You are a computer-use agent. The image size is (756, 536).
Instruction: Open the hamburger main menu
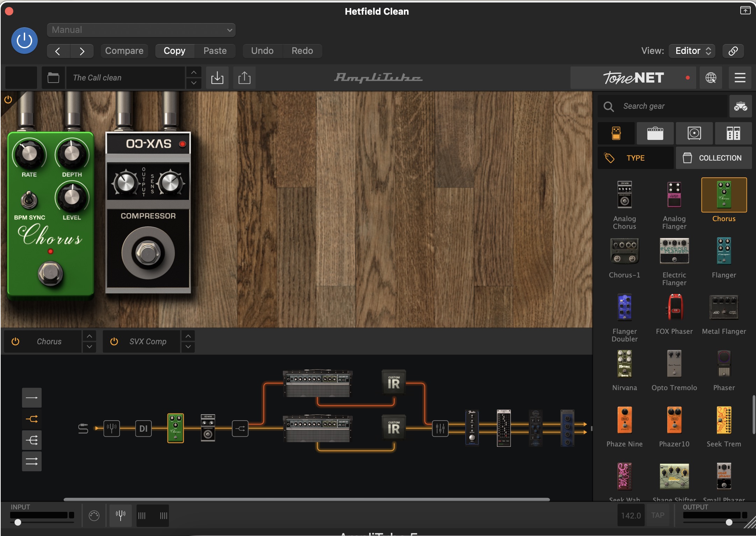click(x=740, y=78)
